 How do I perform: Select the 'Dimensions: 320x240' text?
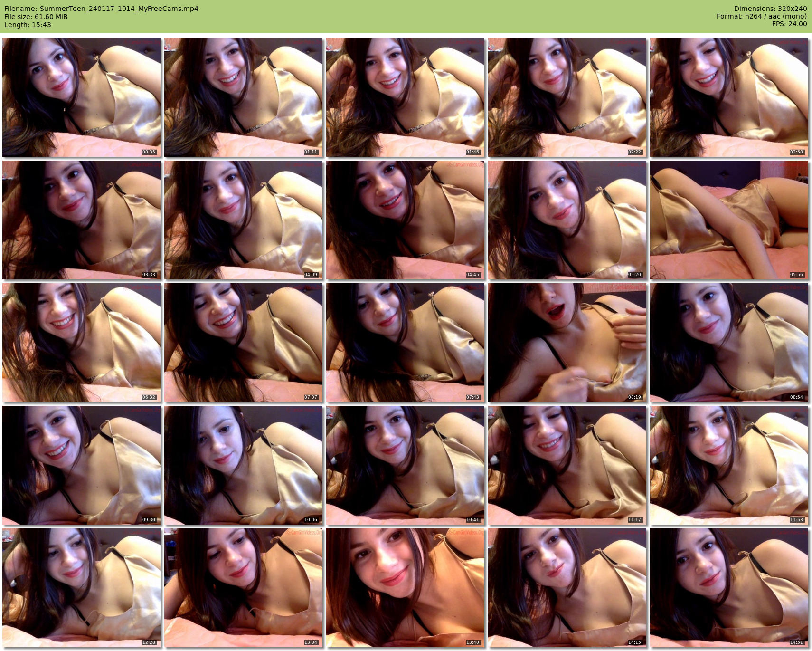[x=770, y=9]
